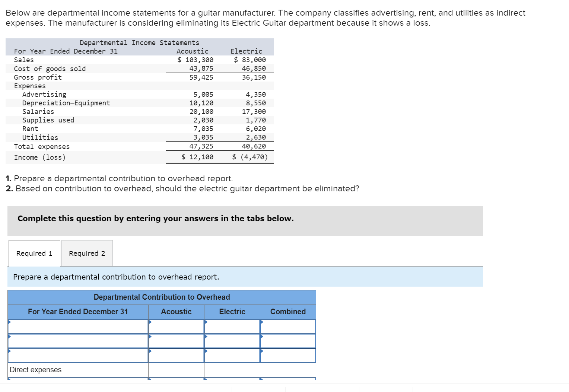The image size is (569, 392).
Task: Click Electric rent value "6,020"
Action: tap(256, 129)
